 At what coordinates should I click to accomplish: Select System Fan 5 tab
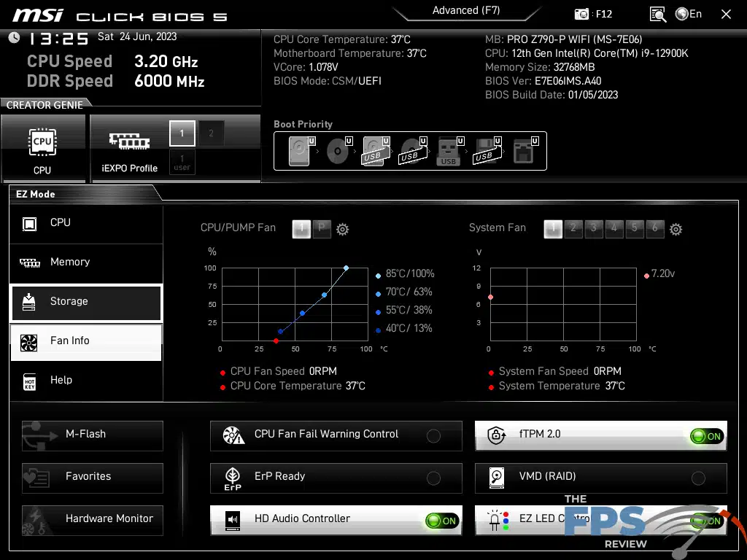pyautogui.click(x=635, y=228)
